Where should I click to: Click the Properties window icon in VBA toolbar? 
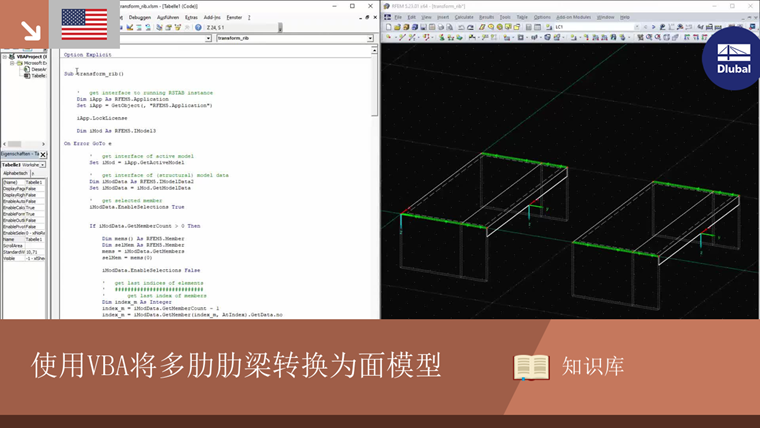click(x=169, y=28)
